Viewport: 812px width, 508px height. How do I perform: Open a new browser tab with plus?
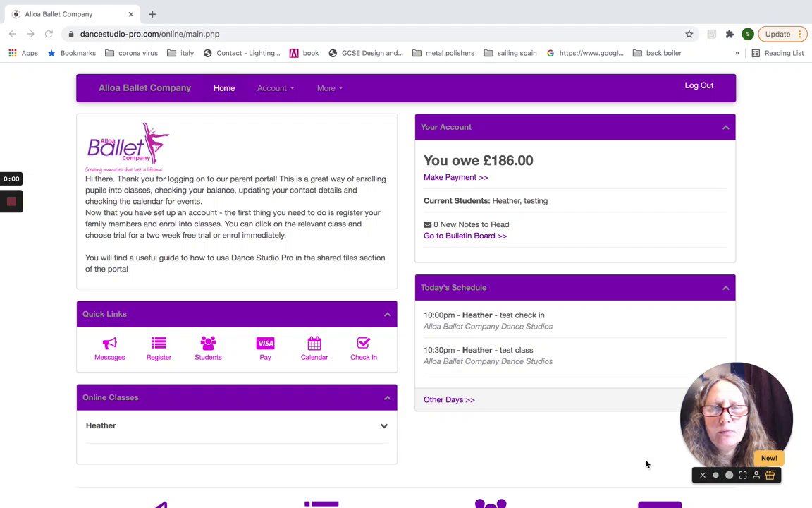click(152, 14)
